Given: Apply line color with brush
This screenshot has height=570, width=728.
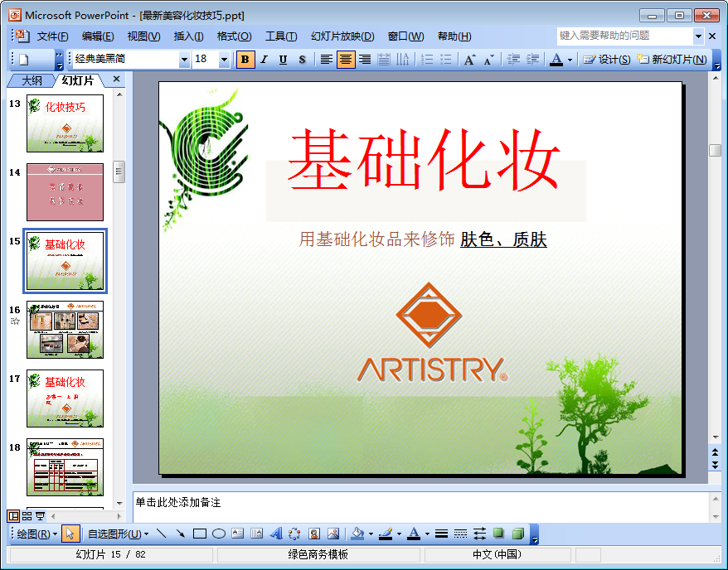Looking at the screenshot, I should tap(386, 534).
